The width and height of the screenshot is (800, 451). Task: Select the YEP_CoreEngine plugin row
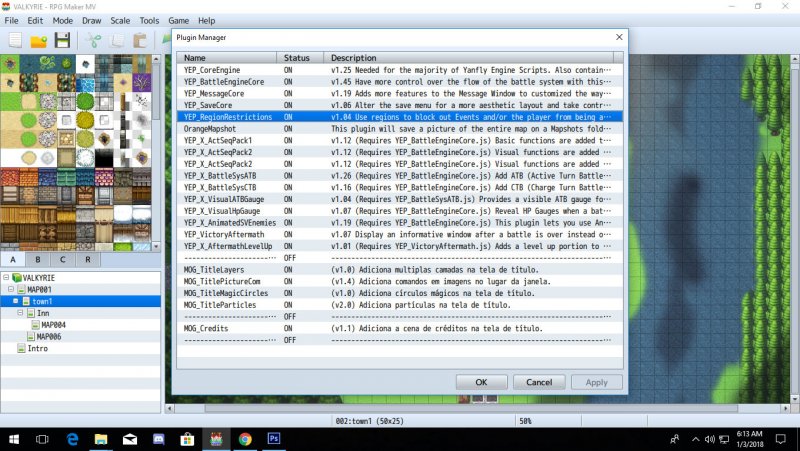point(400,70)
